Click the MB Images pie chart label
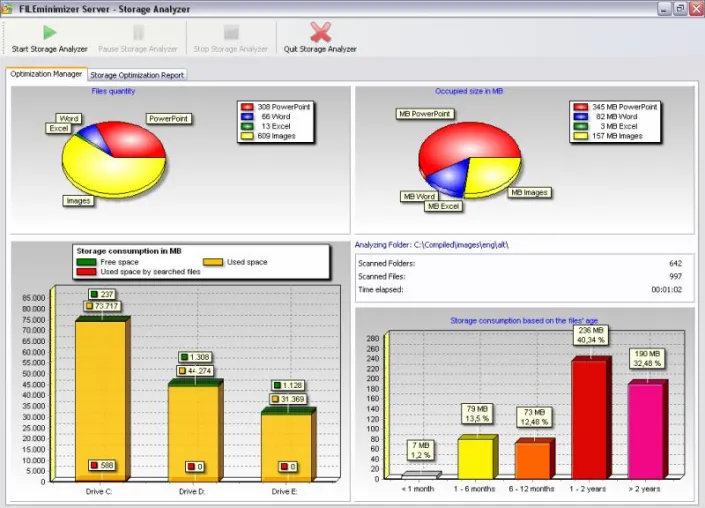Screen dimensions: 705x508 (x=530, y=192)
